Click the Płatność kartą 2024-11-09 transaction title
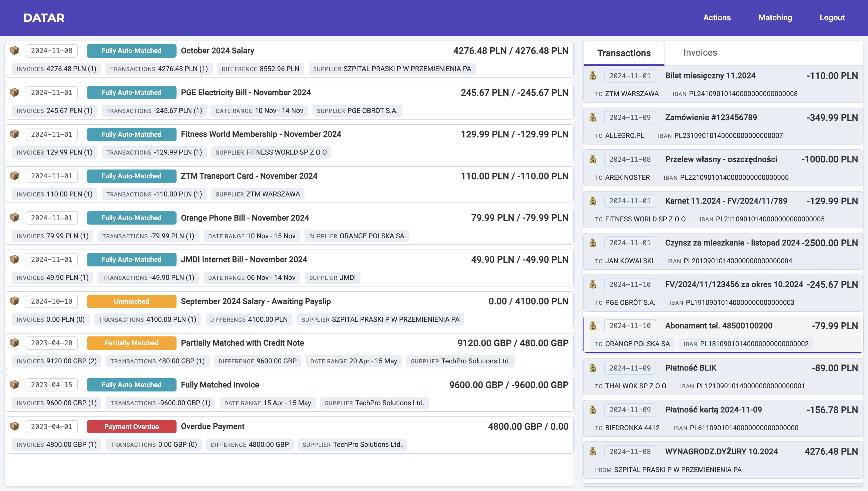 tap(714, 410)
